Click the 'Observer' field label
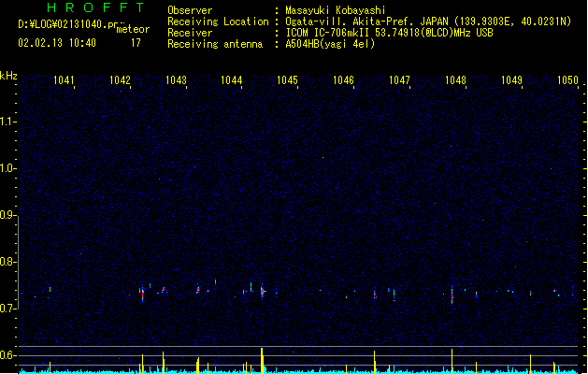588x374 pixels. (190, 10)
